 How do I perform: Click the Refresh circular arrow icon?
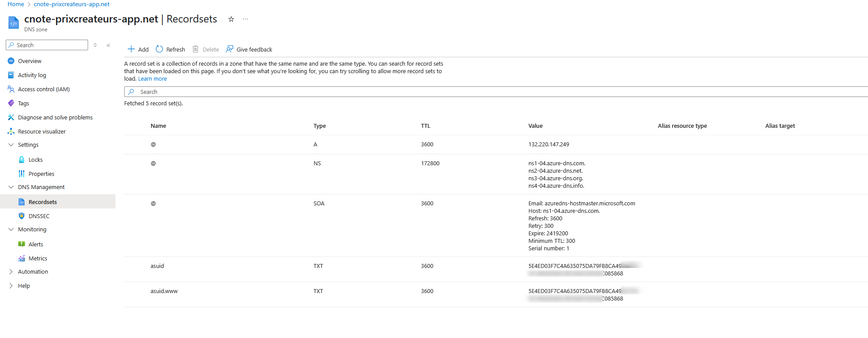point(159,49)
